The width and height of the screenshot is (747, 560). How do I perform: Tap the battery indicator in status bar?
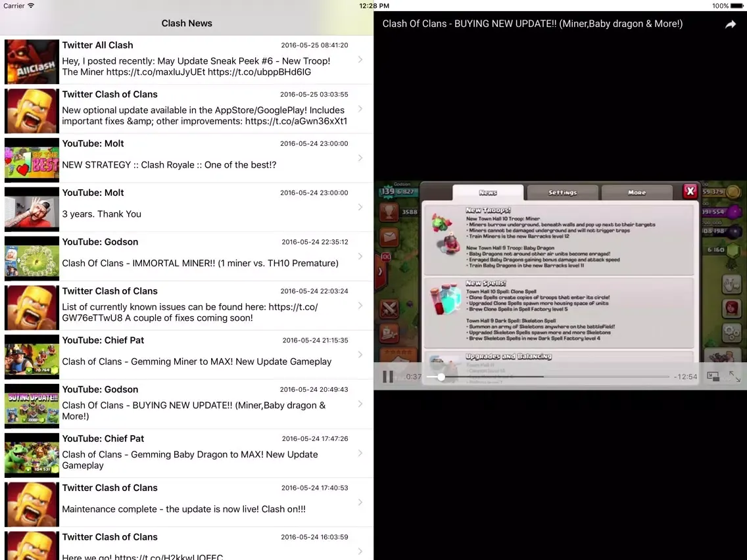736,6
